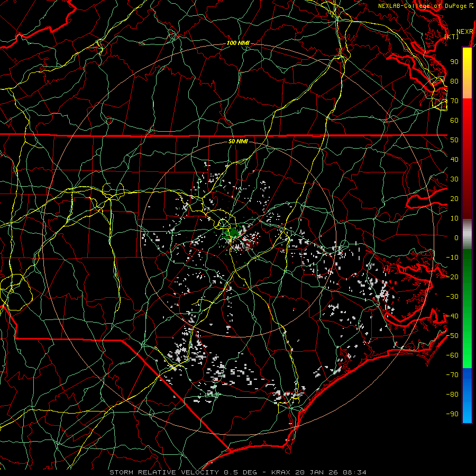Screen dimensions: 476x476
Task: Click the "50" value on velocity scale
Action: coord(454,140)
